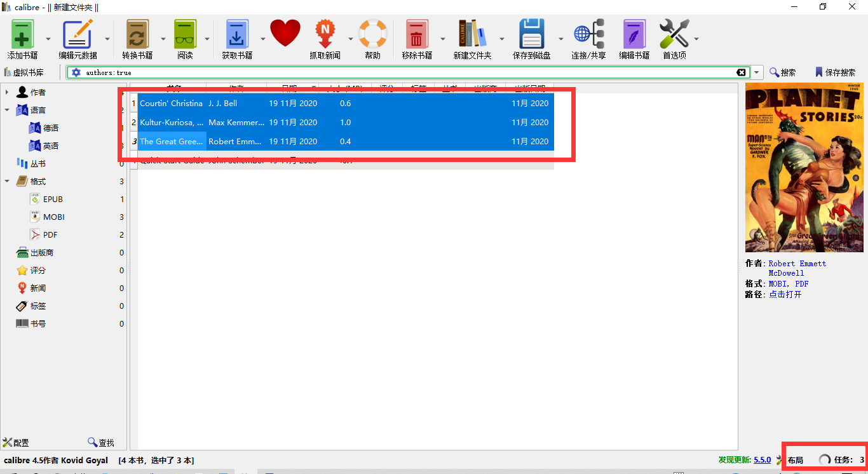This screenshot has width=868, height=474.
Task: Select 英语 language in sidebar
Action: pyautogui.click(x=51, y=146)
